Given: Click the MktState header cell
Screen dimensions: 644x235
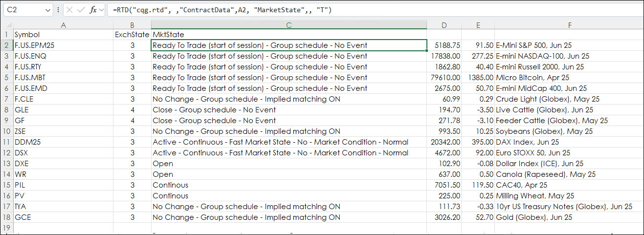Looking at the screenshot, I should pyautogui.click(x=289, y=35).
